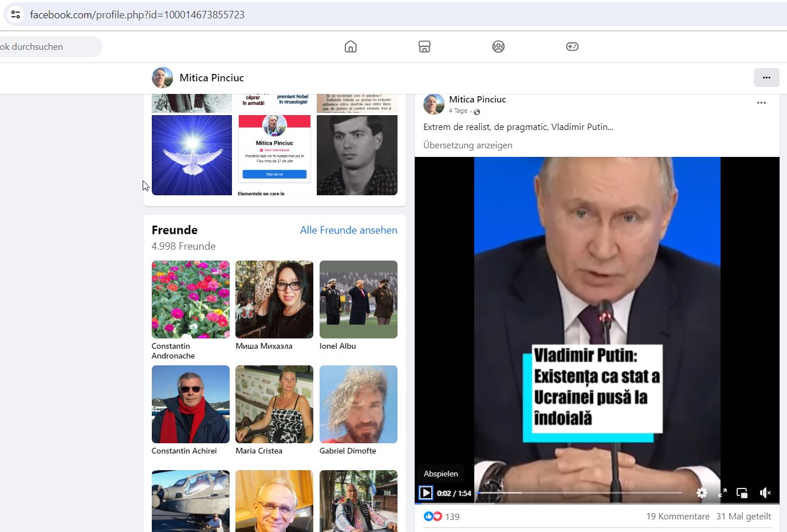
Task: Click the post author's avatar
Action: (x=434, y=104)
